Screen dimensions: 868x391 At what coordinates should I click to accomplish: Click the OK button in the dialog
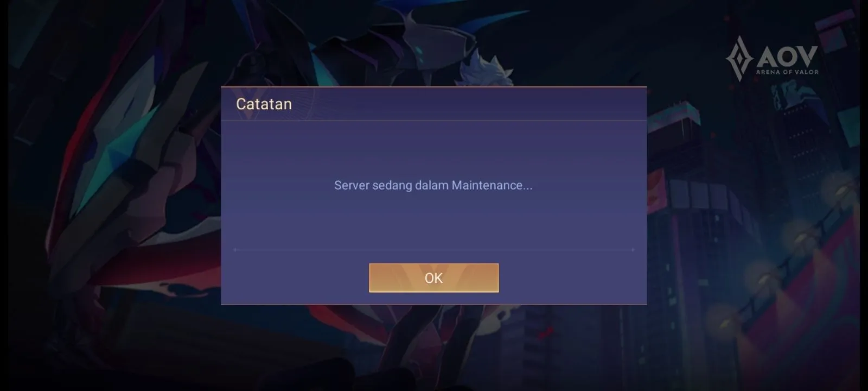[x=433, y=278]
